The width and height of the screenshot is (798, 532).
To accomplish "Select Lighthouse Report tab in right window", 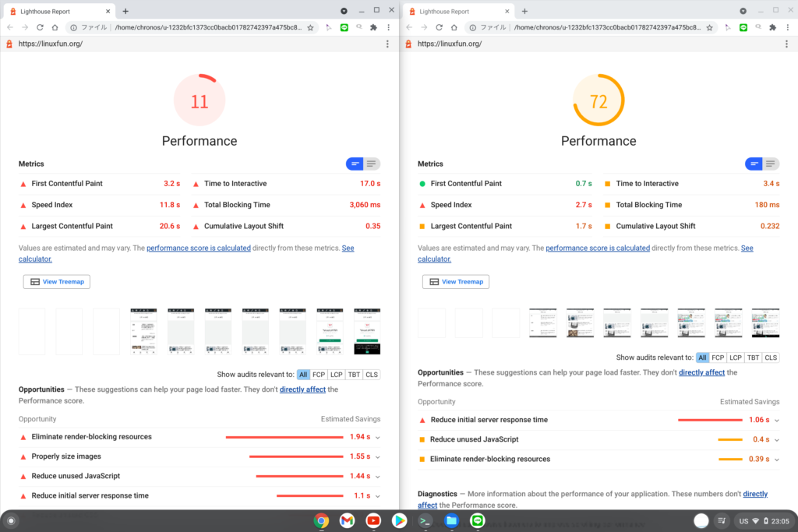I will 459,11.
